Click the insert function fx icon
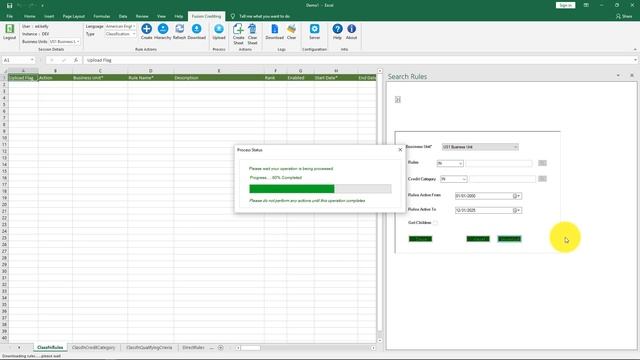This screenshot has width=640, height=360. tap(76, 60)
